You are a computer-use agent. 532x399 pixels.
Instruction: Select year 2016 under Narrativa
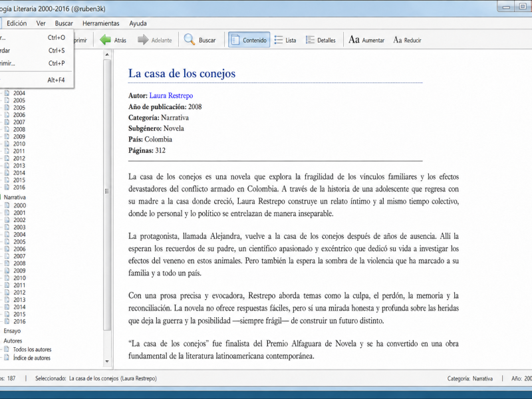(19, 322)
